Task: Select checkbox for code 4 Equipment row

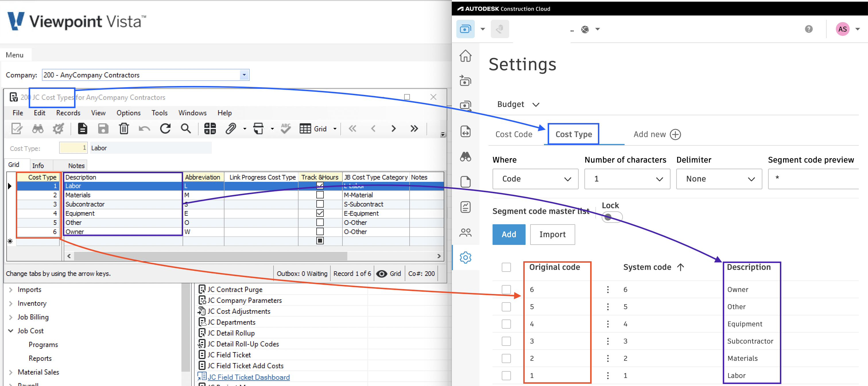Action: pyautogui.click(x=506, y=324)
